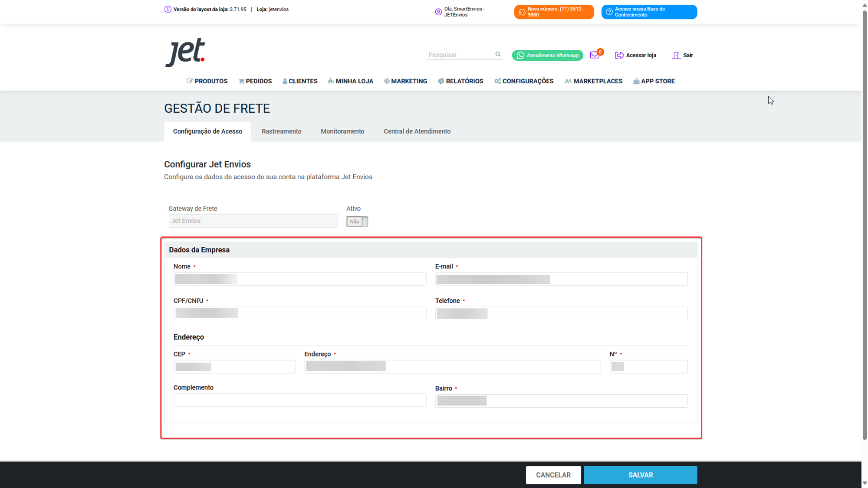Click the user profile icon
This screenshot has height=488, width=868.
tap(438, 12)
